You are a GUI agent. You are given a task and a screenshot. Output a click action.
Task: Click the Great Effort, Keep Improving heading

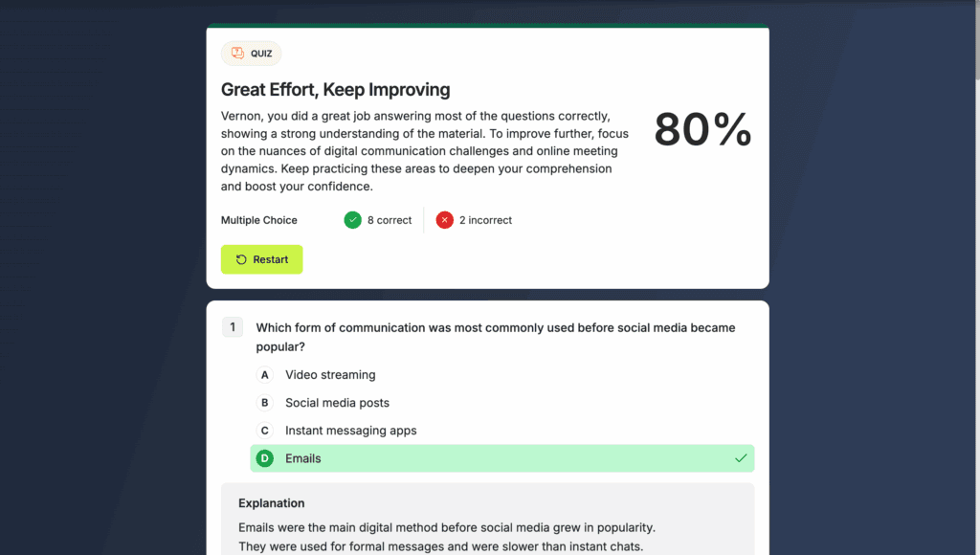point(335,90)
